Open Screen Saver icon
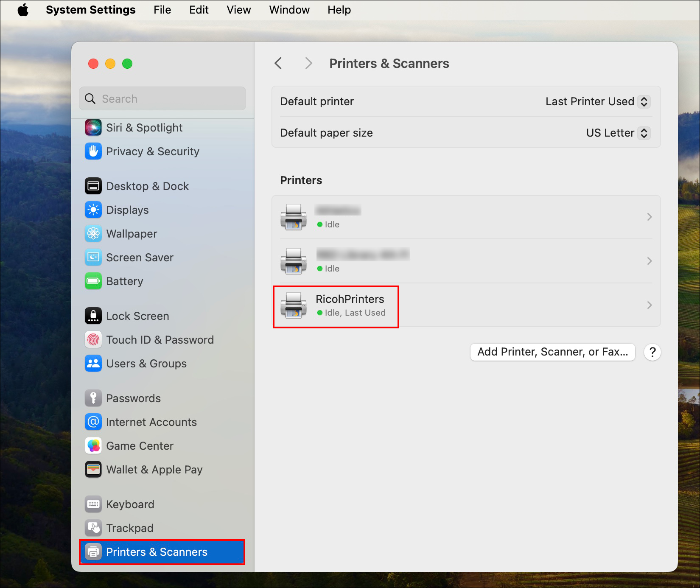Viewport: 700px width, 588px height. (93, 257)
